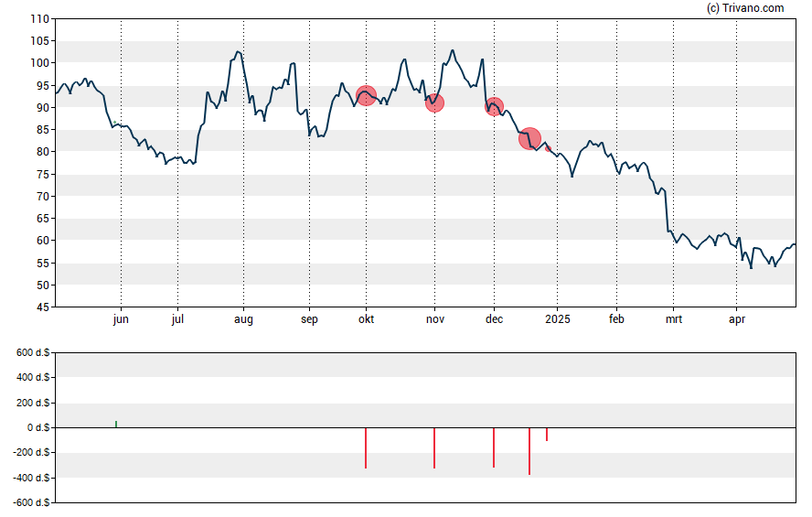Click the small green marker near jun
812x517 pixels.
114,123
